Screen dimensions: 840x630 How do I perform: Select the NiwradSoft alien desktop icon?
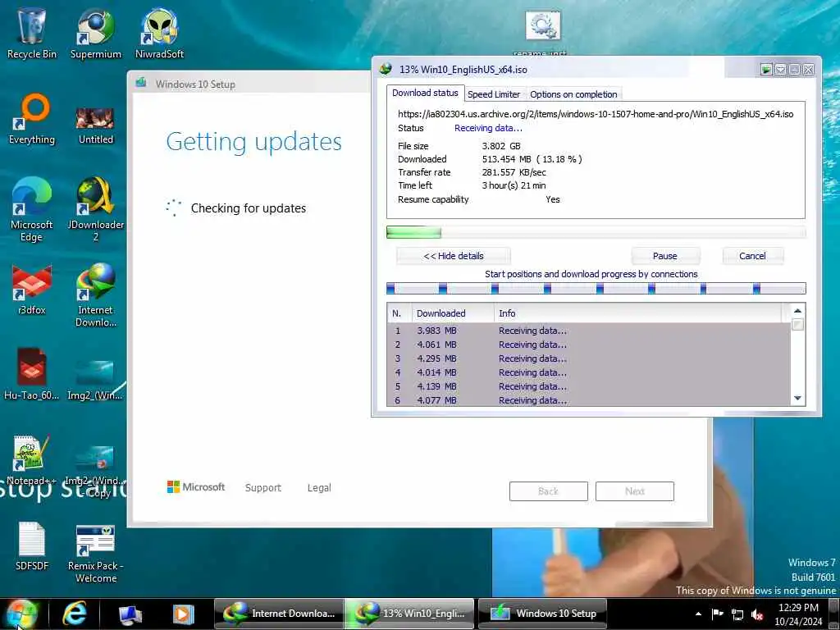pos(159,33)
